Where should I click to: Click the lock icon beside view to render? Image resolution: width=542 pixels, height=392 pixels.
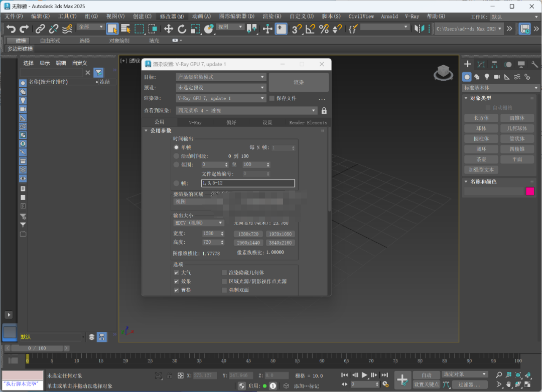pos(324,110)
